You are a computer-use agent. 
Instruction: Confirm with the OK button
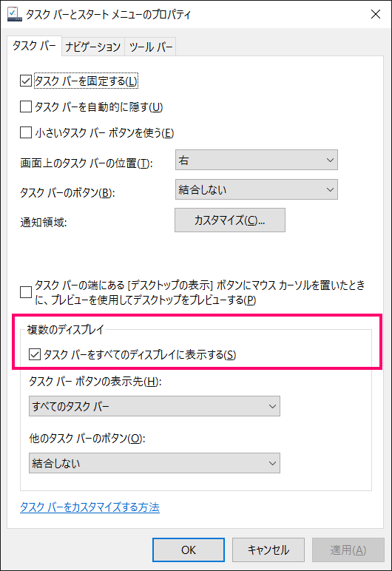point(189,550)
